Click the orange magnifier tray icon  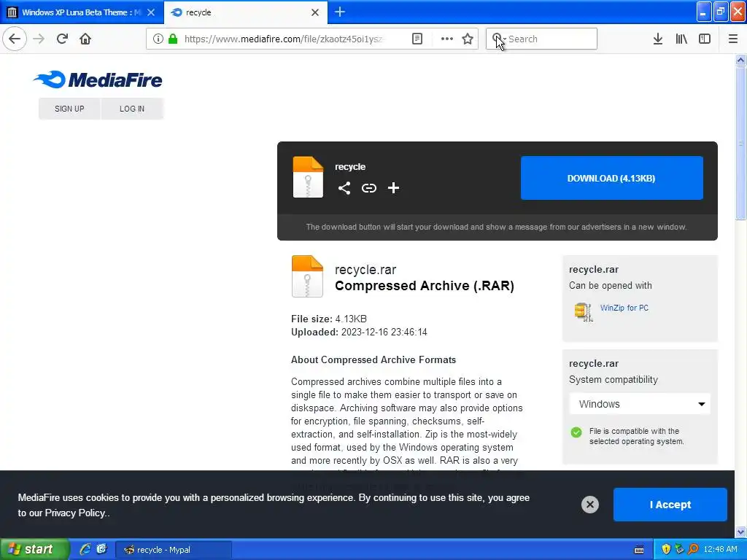(x=693, y=549)
